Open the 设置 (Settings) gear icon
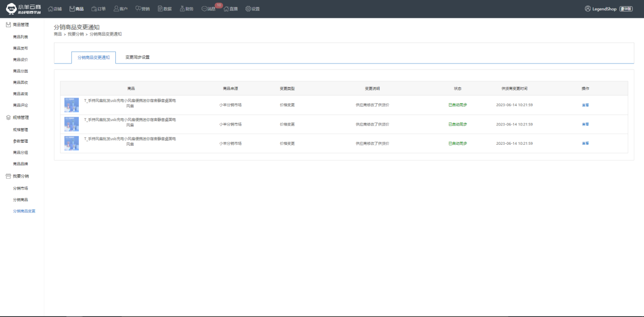The width and height of the screenshot is (644, 317). pos(248,9)
